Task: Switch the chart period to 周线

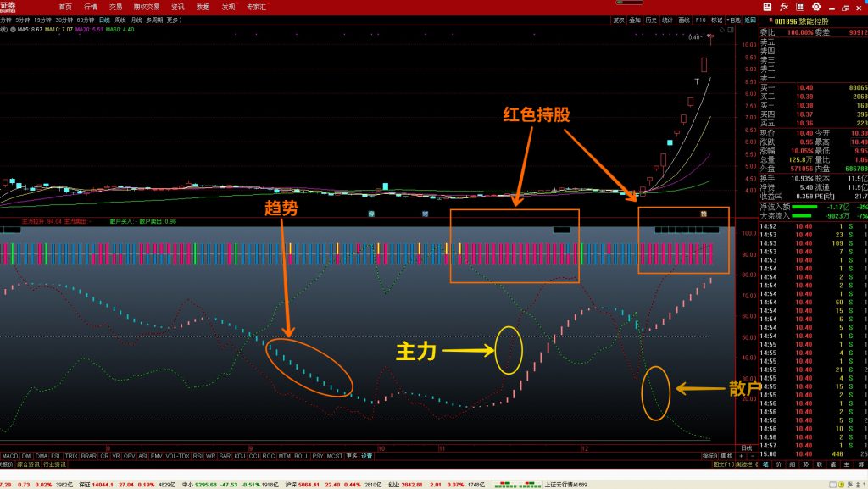Action: (x=120, y=19)
